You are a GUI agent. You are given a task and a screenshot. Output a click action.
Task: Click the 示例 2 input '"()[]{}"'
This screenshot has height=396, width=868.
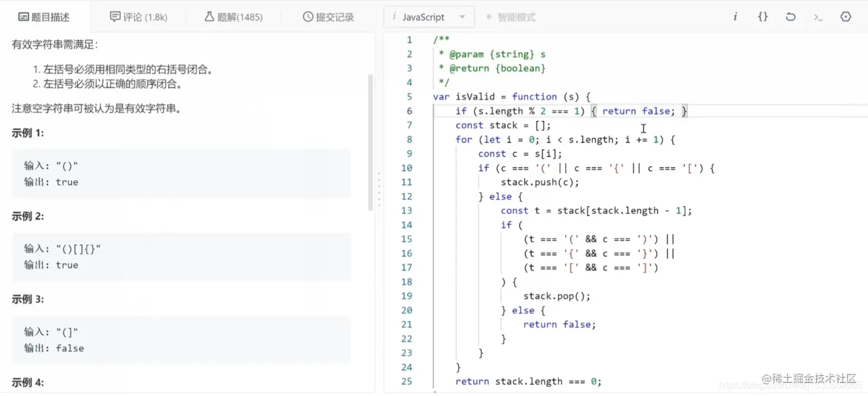click(x=79, y=249)
